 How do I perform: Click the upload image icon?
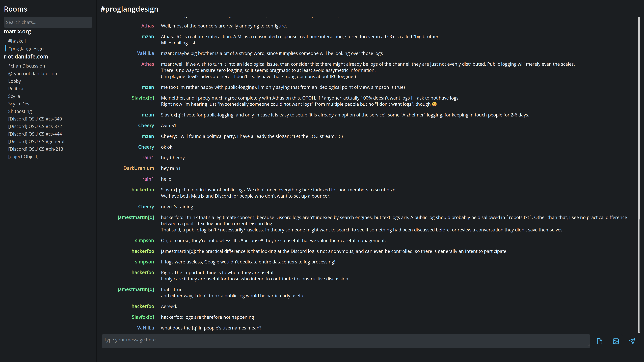[616, 341]
